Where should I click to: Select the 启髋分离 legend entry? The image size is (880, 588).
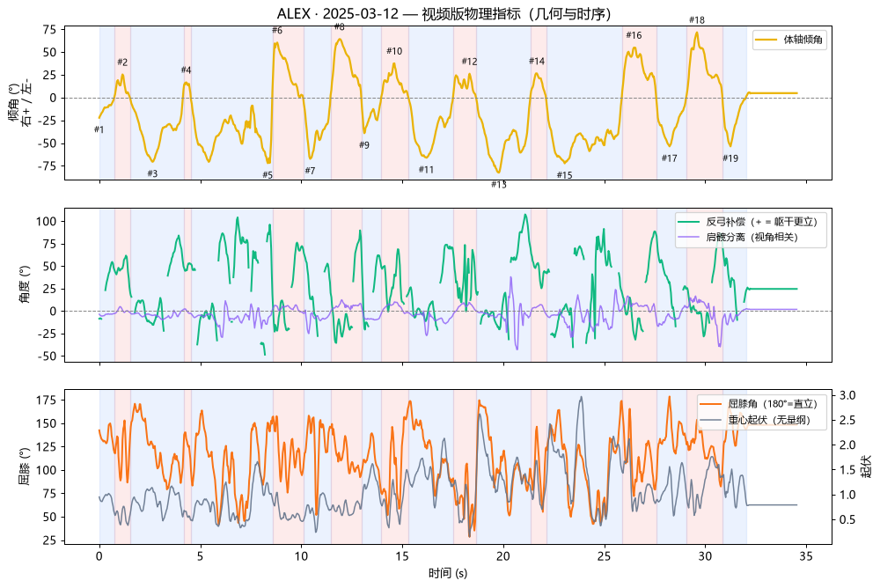(738, 237)
